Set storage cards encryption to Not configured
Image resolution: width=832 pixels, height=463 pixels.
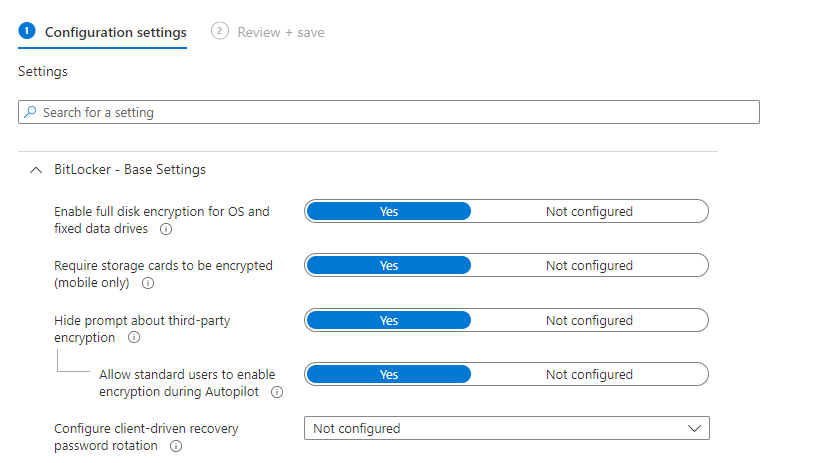click(589, 266)
